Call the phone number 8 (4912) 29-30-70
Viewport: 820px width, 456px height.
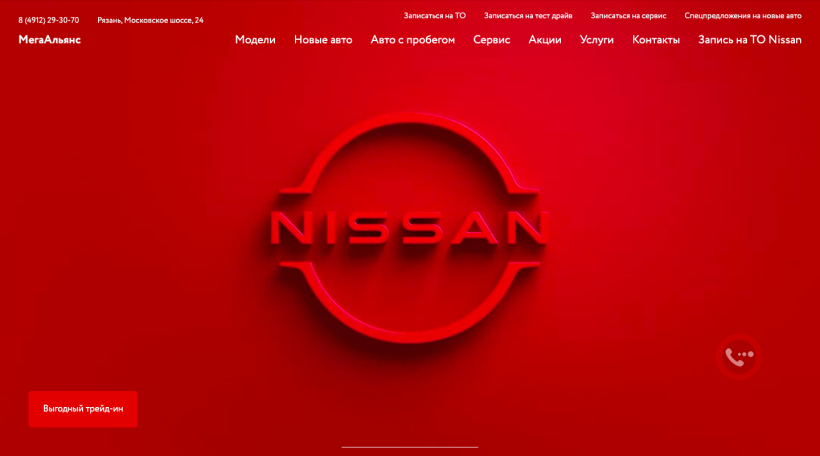49,20
